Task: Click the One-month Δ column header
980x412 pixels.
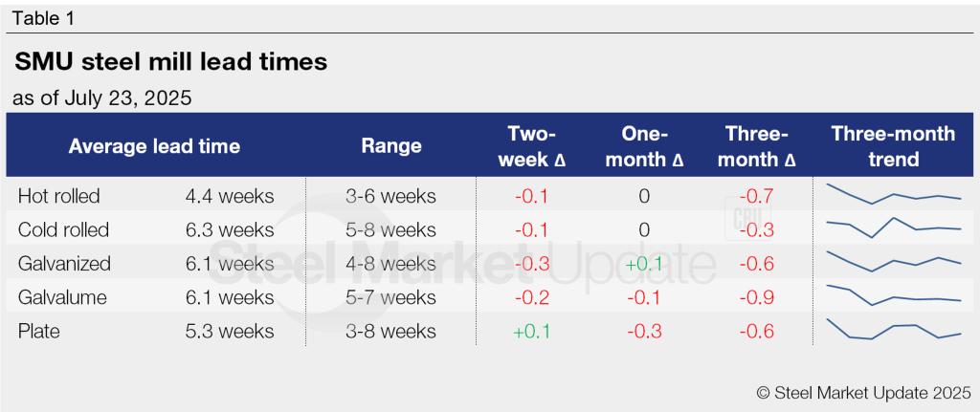Action: [644, 146]
